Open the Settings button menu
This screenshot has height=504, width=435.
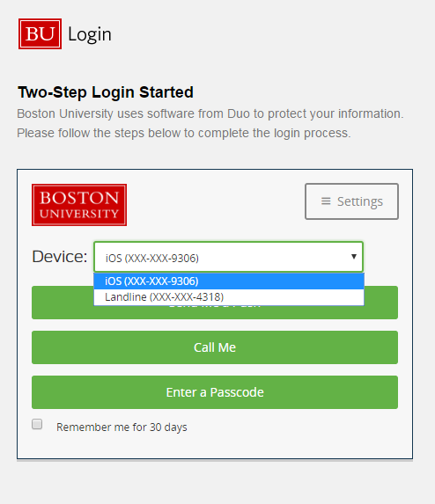point(351,201)
